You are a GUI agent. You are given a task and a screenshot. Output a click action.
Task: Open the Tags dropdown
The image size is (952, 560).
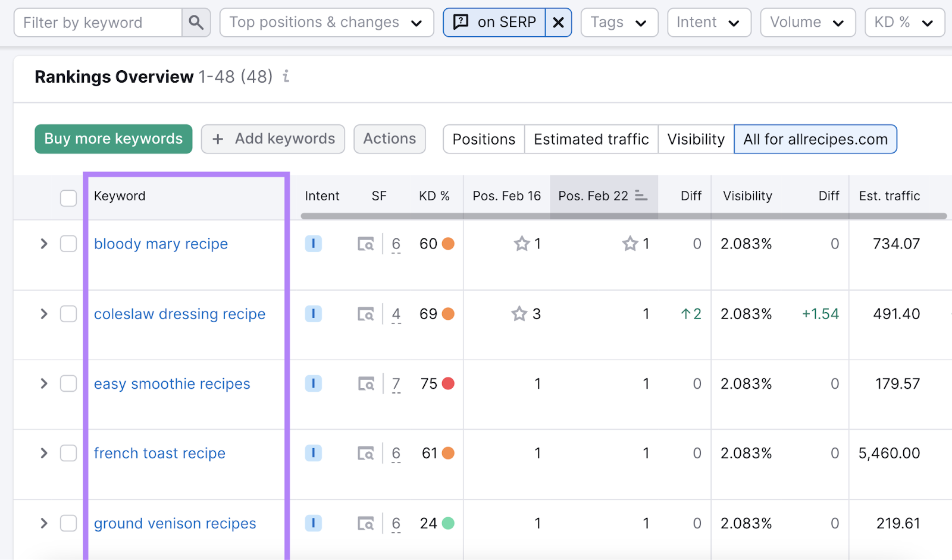pos(619,22)
